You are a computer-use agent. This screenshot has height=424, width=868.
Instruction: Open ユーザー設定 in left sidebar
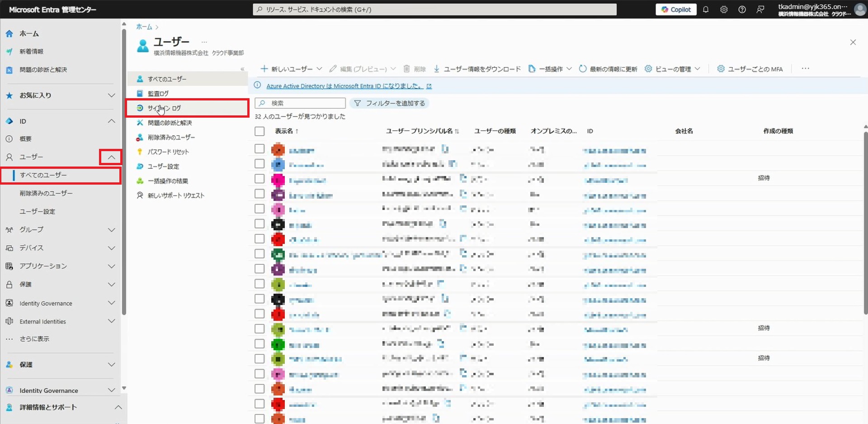click(x=37, y=211)
